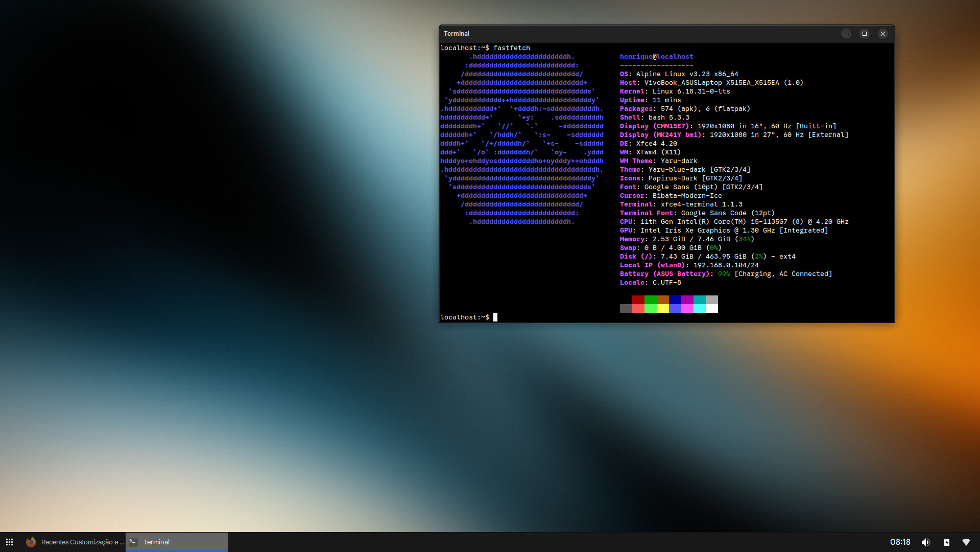Click the Terminal: xfce4-terminal 1.1.3 line
The height and width of the screenshot is (552, 980).
(681, 204)
